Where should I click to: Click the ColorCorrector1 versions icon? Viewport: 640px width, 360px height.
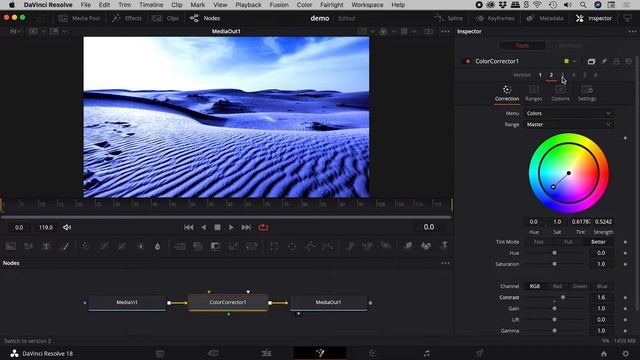click(x=591, y=61)
